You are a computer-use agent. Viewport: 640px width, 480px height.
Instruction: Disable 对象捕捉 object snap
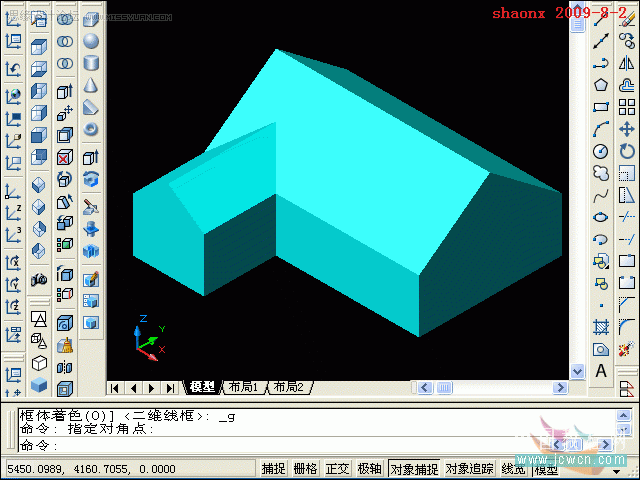pyautogui.click(x=414, y=469)
